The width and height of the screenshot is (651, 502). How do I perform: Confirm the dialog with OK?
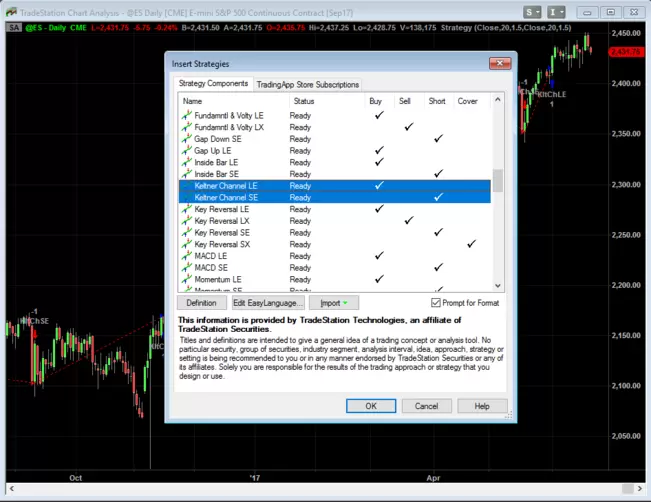tap(371, 406)
